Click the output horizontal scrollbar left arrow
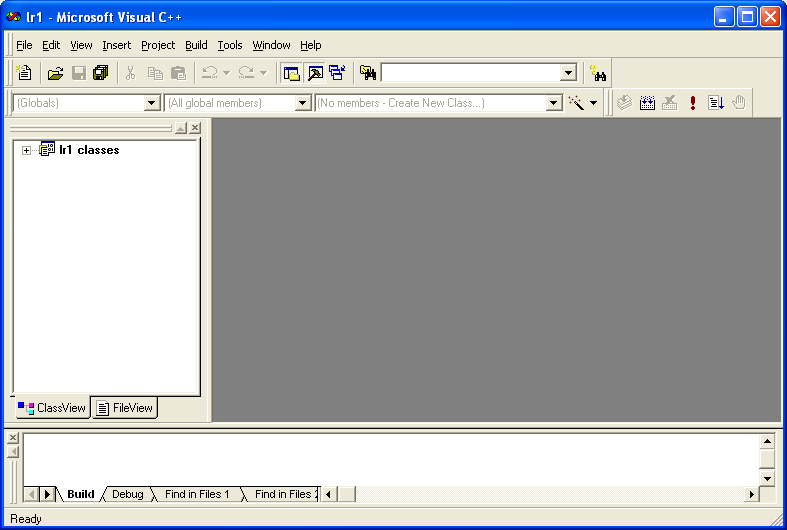Screen dimensions: 787x530 coord(329,494)
